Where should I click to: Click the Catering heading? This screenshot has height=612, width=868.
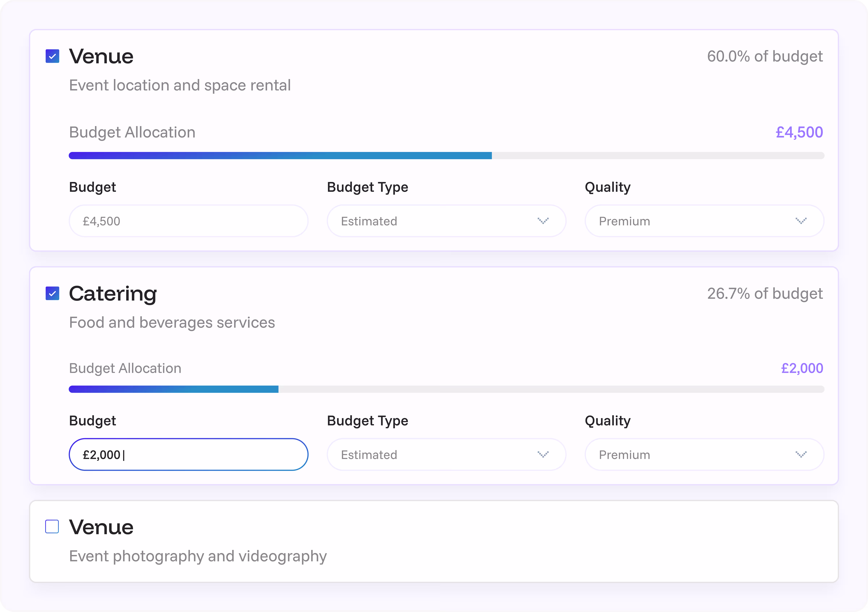point(113,294)
